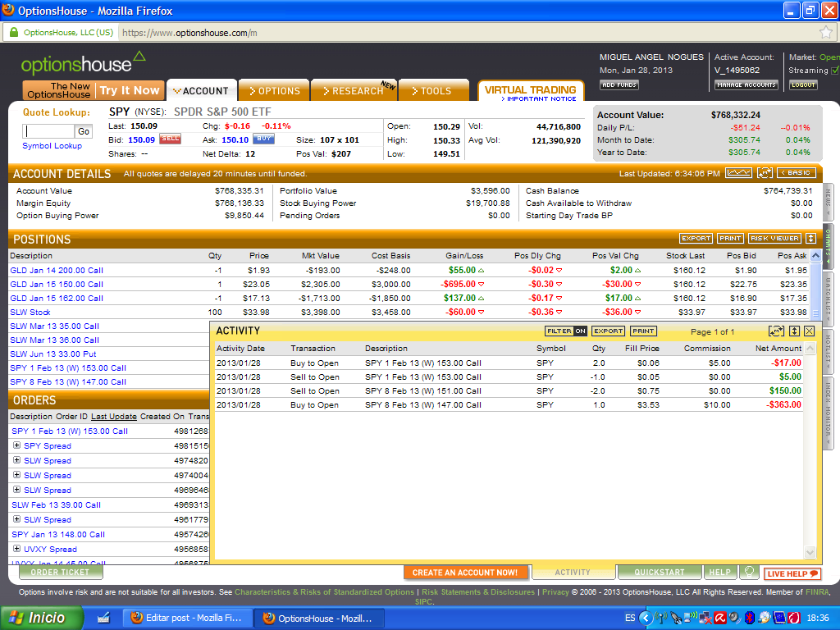Select the QUICKSTART bottom tab
This screenshot has width=840, height=630.
pyautogui.click(x=660, y=572)
